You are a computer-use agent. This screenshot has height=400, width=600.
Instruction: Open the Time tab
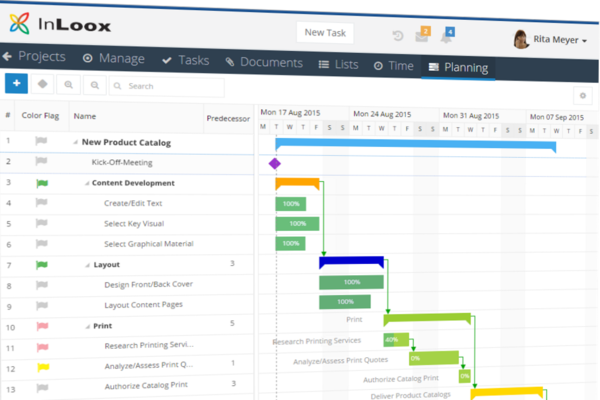[x=394, y=66]
